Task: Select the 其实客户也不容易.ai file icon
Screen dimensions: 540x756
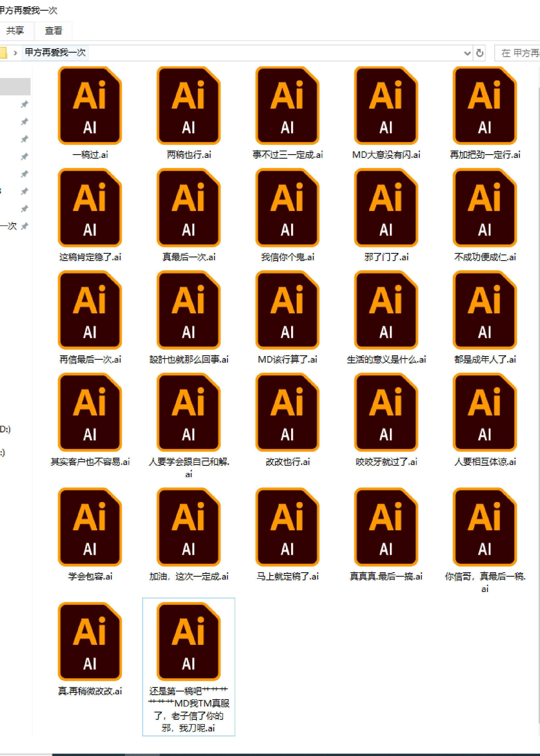Action: [x=90, y=413]
